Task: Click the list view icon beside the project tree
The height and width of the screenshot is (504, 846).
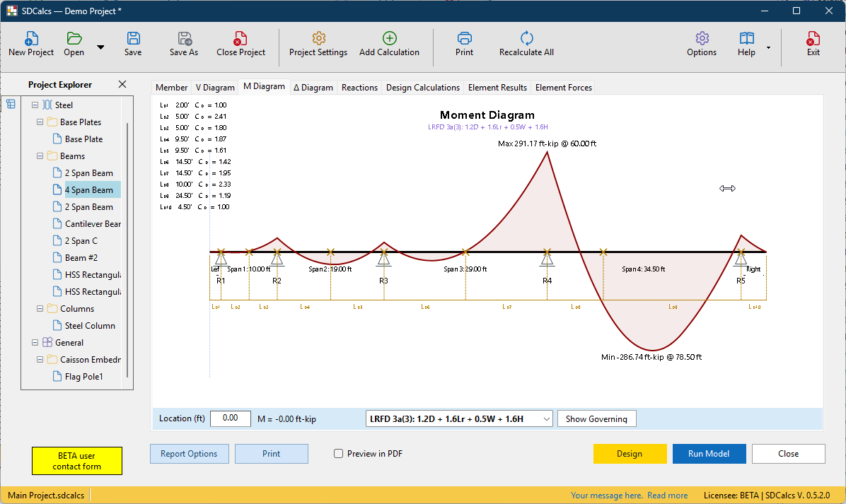Action: [x=11, y=104]
